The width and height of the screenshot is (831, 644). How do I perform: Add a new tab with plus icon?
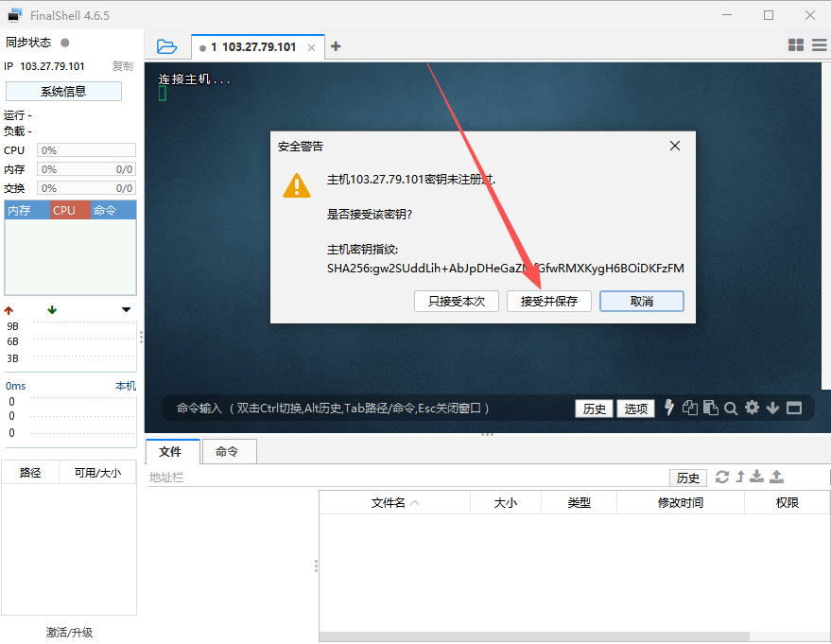[336, 46]
